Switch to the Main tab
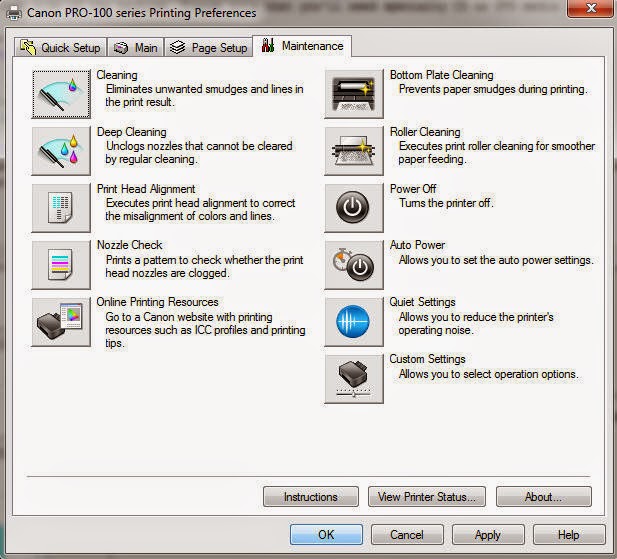The width and height of the screenshot is (617, 559). (136, 48)
